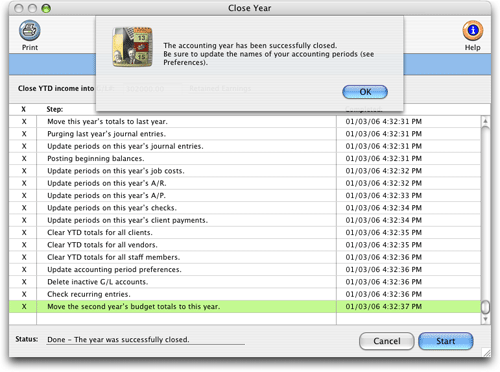Select 'Clear YTD totals for all clients.'
Viewport: 500px width, 372px height.
245,233
